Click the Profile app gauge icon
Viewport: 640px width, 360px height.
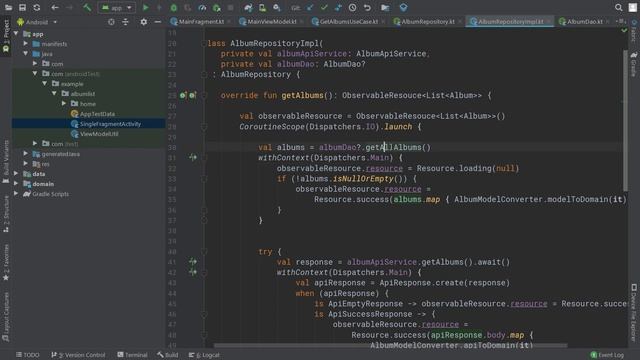pos(202,7)
